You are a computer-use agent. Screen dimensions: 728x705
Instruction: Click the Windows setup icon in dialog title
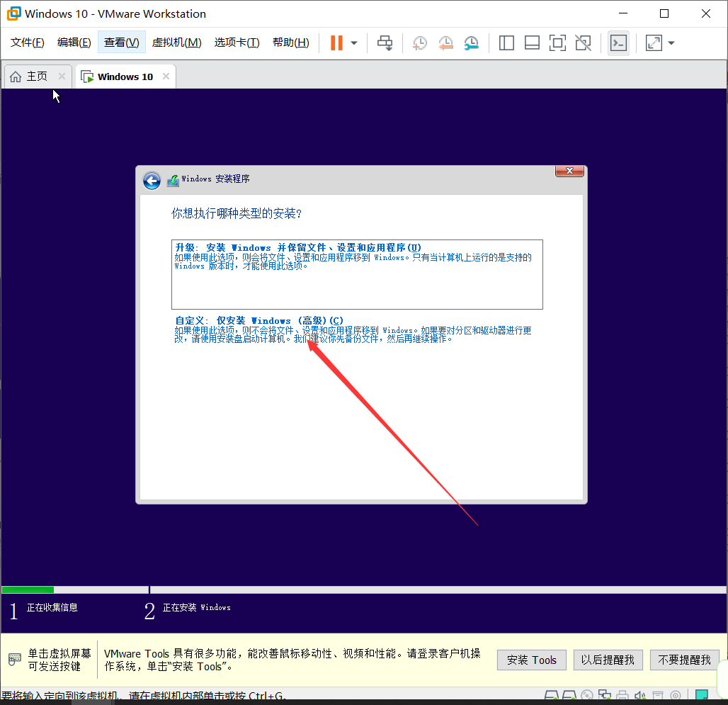pyautogui.click(x=173, y=180)
